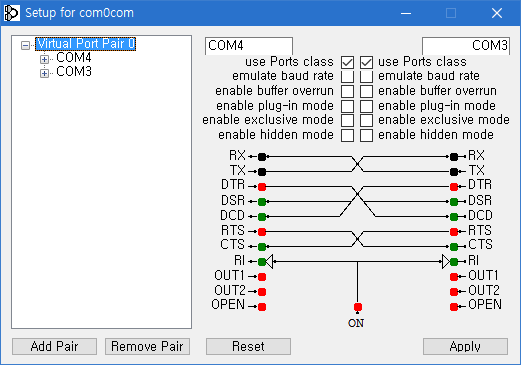Click the green RI pin on COM3 side
This screenshot has width=521, height=365.
coord(454,262)
